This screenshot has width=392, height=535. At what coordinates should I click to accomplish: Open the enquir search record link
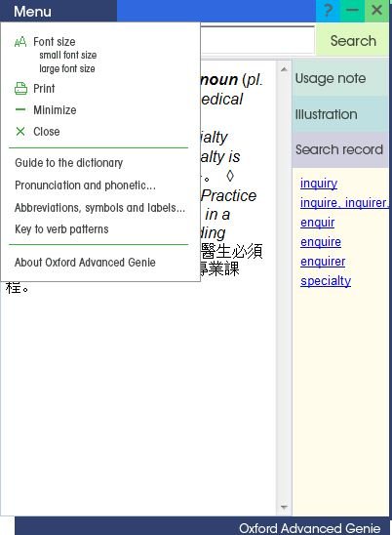[317, 223]
